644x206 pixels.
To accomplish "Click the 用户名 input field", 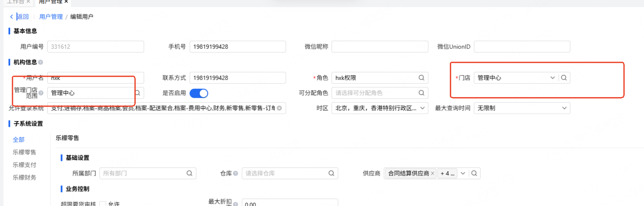I will 96,77.
